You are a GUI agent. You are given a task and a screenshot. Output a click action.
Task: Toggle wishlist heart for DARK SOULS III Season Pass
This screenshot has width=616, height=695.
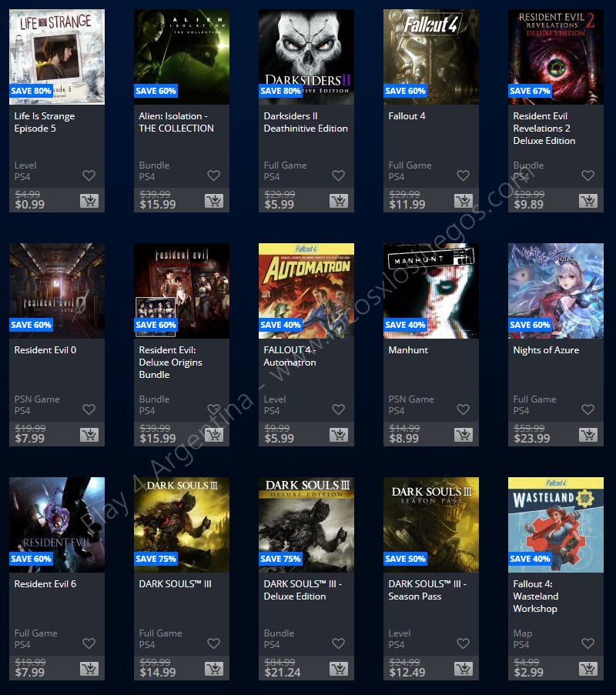(464, 643)
